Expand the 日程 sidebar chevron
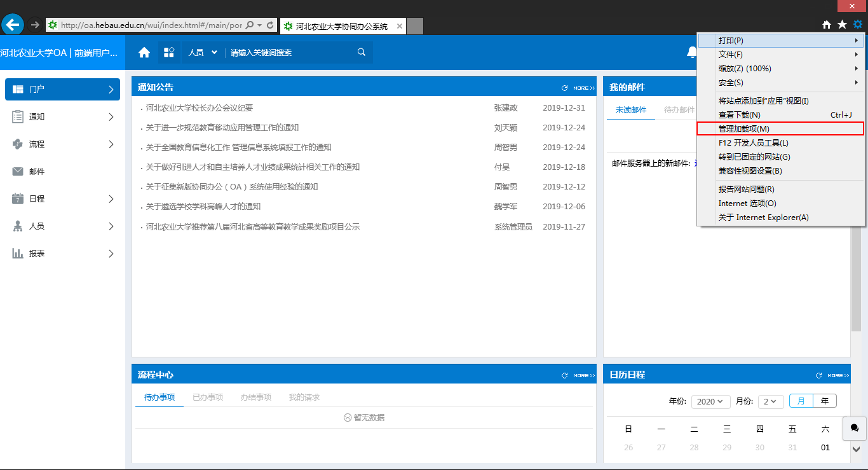The image size is (868, 470). pos(111,199)
